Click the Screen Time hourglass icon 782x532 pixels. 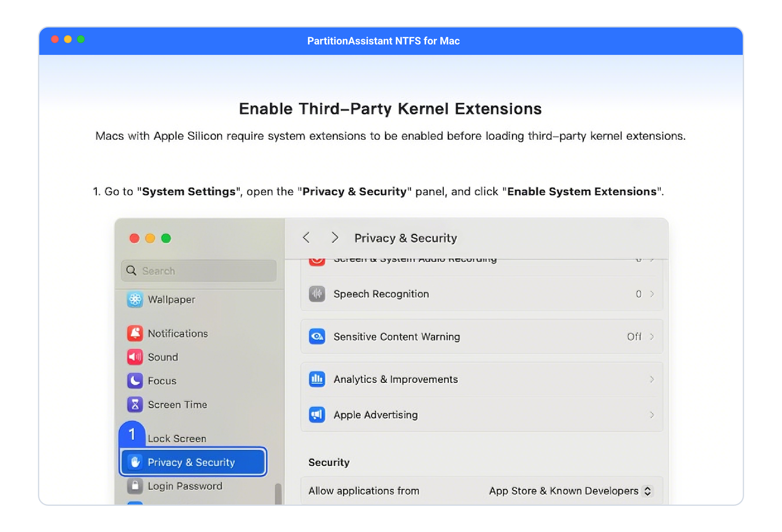[135, 404]
